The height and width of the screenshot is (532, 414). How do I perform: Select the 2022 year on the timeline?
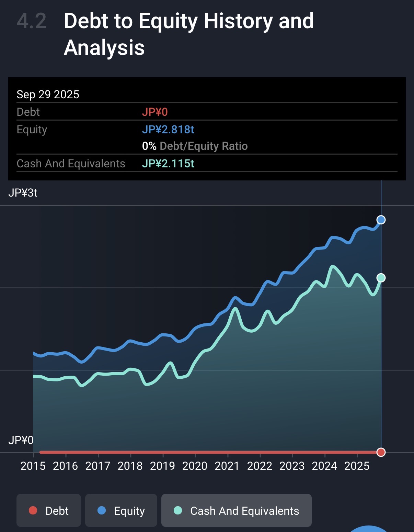click(x=260, y=466)
